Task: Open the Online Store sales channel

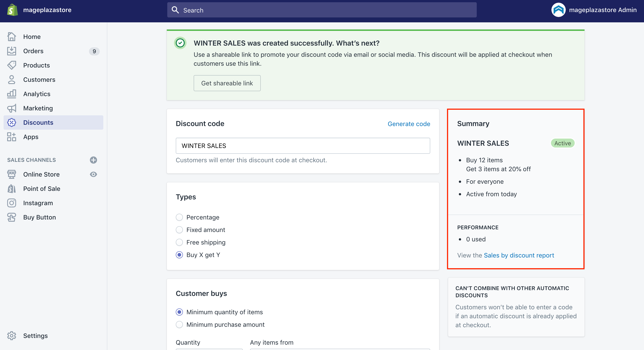Action: pos(41,174)
